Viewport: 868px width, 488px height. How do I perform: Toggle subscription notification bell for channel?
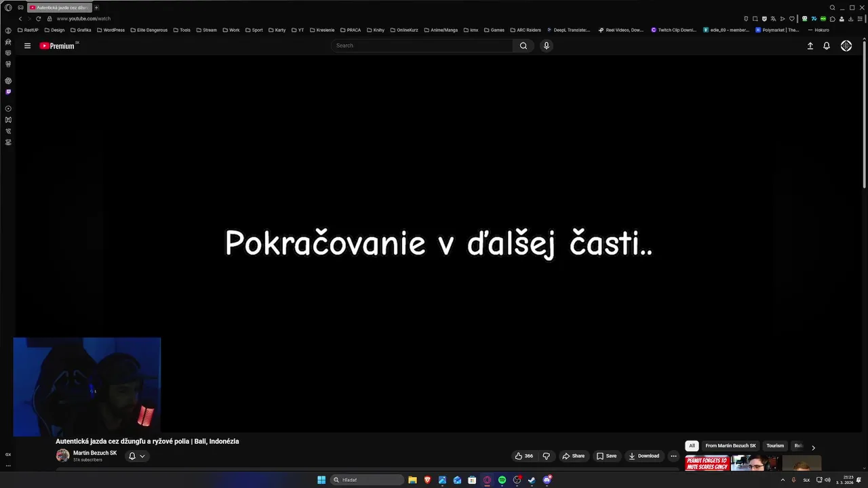pyautogui.click(x=132, y=456)
